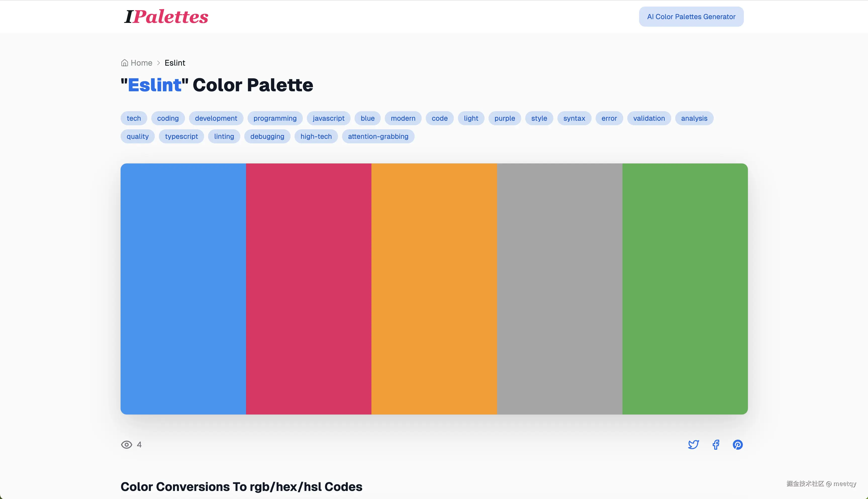Open the typescript tag
The height and width of the screenshot is (499, 868).
181,136
